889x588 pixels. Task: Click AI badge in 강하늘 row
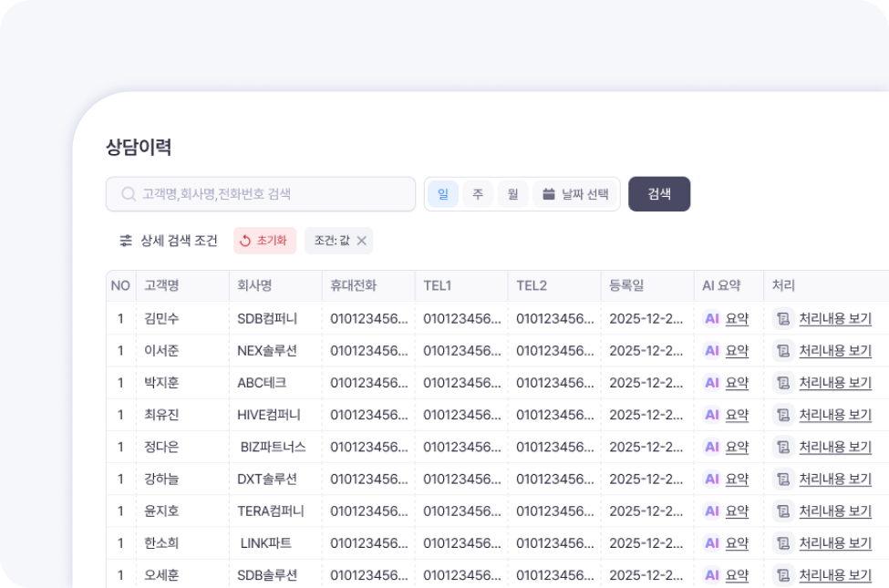(x=711, y=480)
